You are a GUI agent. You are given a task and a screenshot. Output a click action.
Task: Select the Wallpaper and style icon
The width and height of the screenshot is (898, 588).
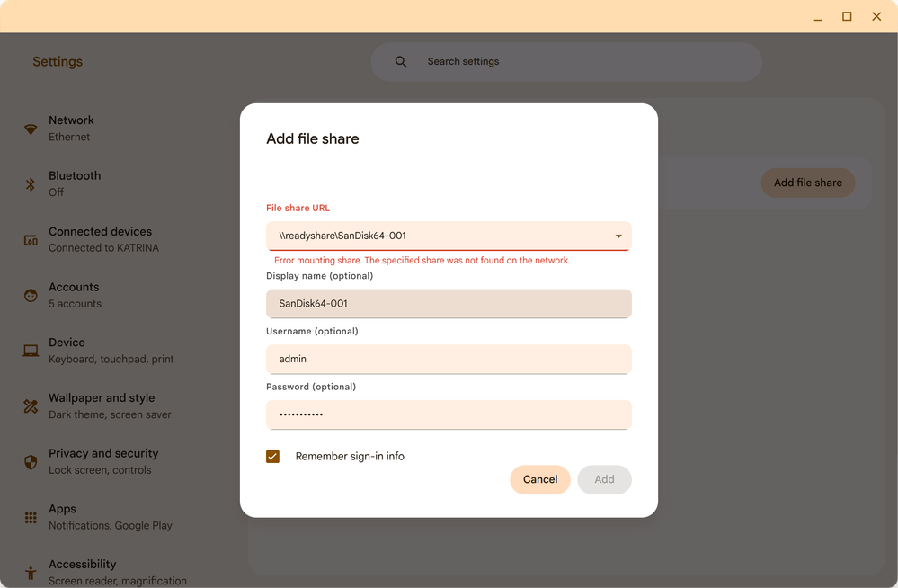(x=31, y=406)
